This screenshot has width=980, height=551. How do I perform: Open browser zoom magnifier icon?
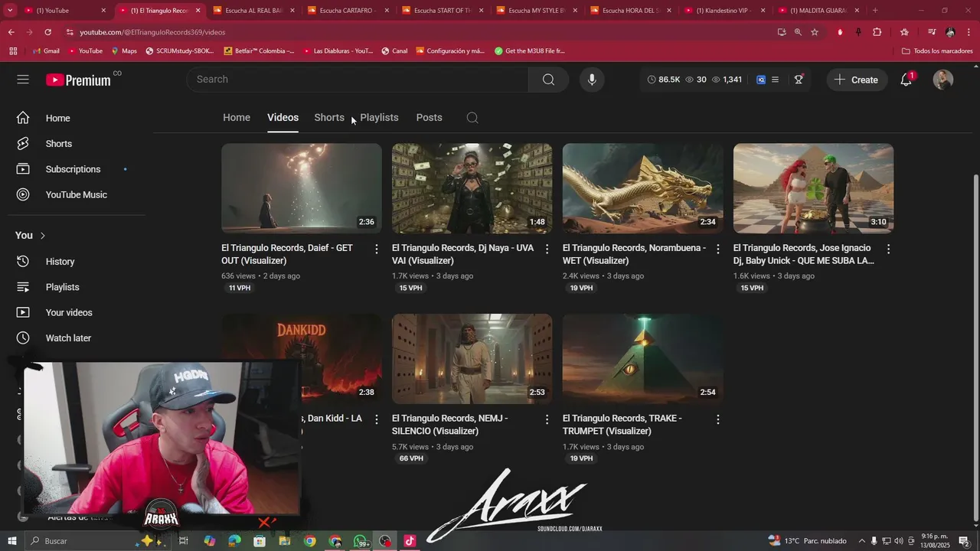point(798,32)
